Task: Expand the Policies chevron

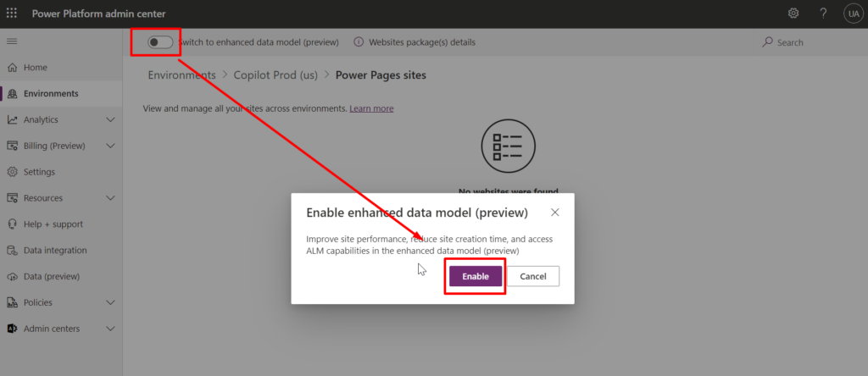Action: [110, 302]
